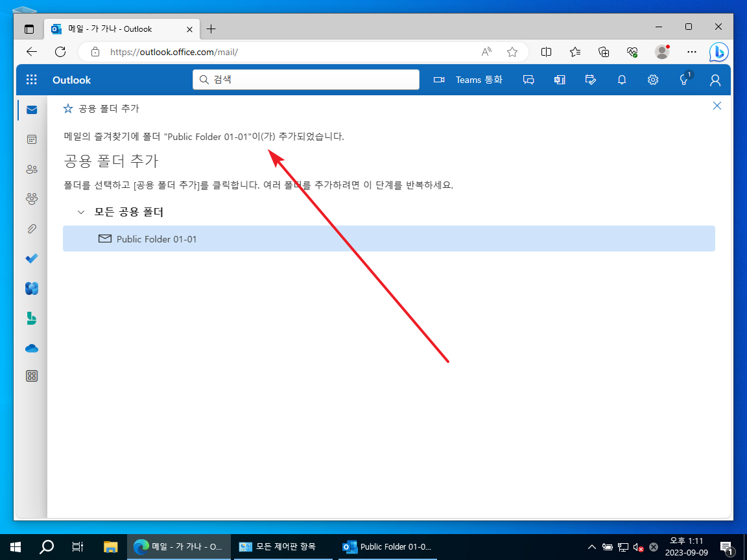Screen dimensions: 747x560
Task: Open Outlook settings gear
Action: [x=653, y=80]
